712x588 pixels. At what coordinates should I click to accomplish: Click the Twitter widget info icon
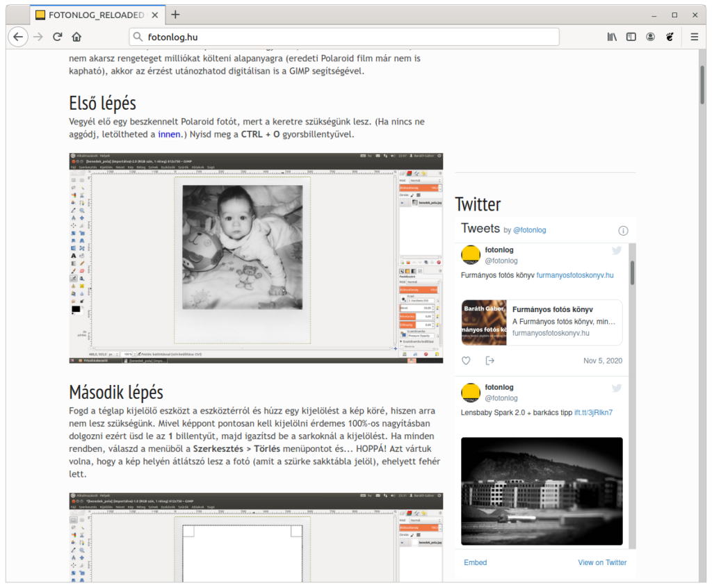[x=624, y=231]
